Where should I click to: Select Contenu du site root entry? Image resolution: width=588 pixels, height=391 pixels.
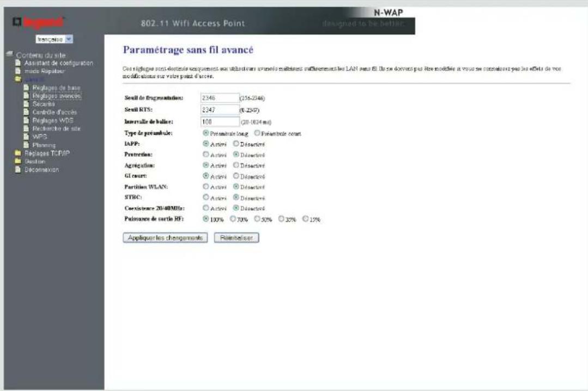(x=40, y=55)
